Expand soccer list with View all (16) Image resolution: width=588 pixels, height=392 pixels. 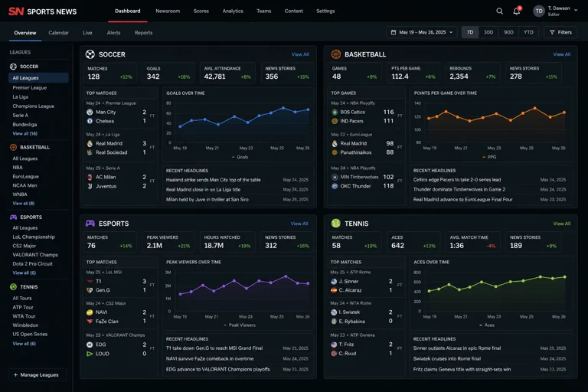point(24,133)
